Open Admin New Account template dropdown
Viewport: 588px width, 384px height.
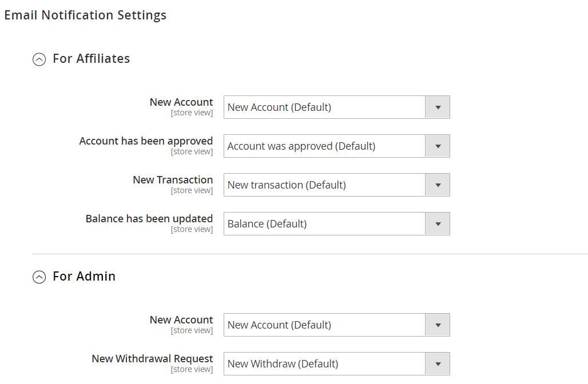coord(337,325)
